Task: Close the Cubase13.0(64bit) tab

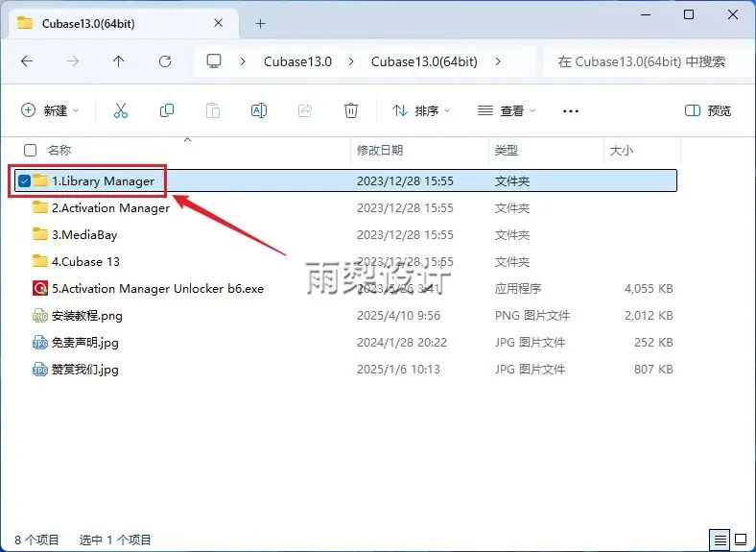Action: (219, 23)
